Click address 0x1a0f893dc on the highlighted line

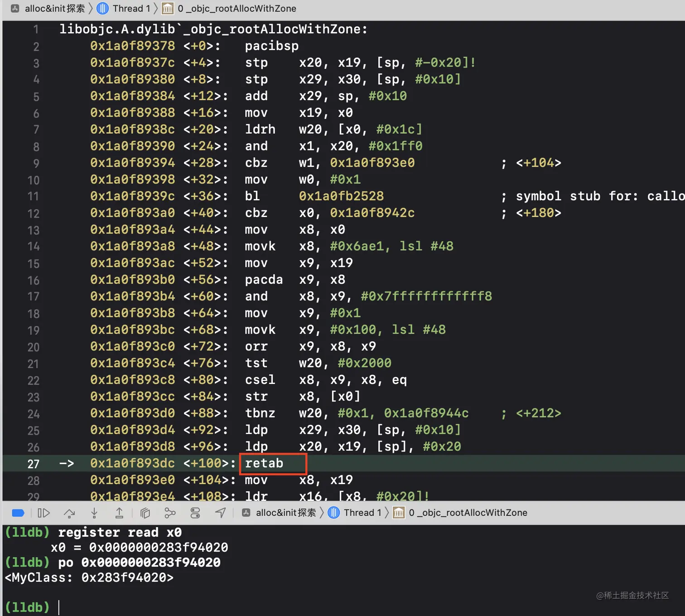pos(132,463)
